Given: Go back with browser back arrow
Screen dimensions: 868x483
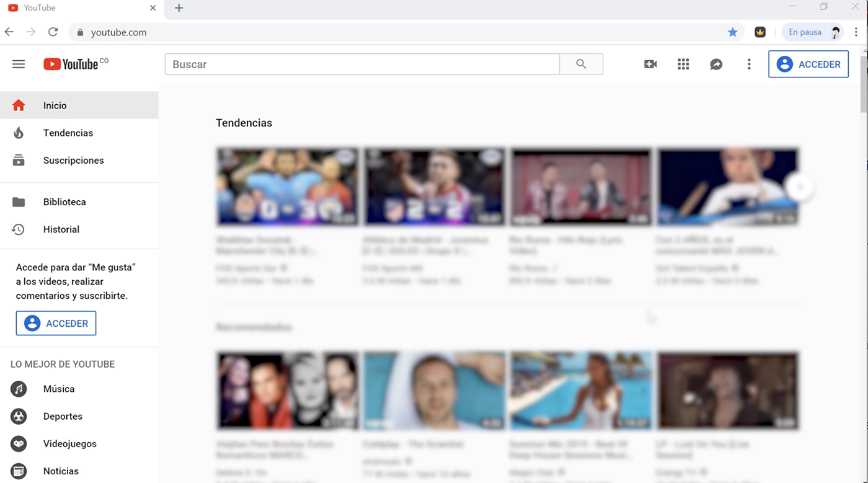Looking at the screenshot, I should [9, 32].
